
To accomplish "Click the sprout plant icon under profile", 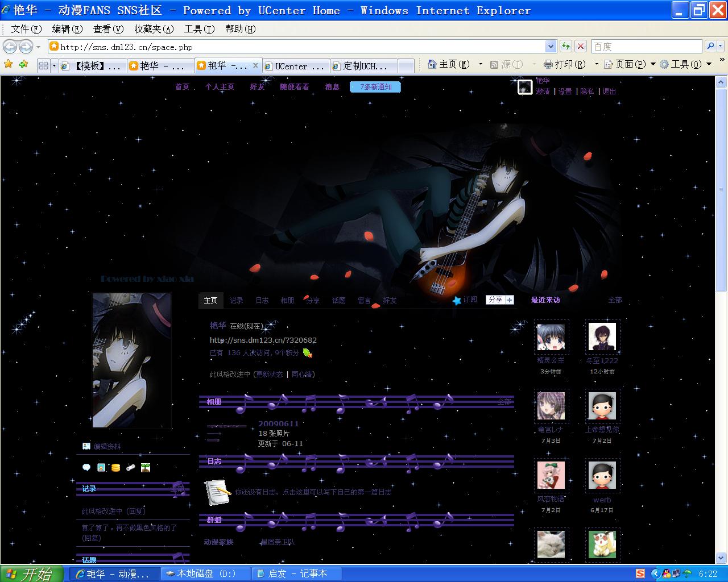I will [146, 467].
